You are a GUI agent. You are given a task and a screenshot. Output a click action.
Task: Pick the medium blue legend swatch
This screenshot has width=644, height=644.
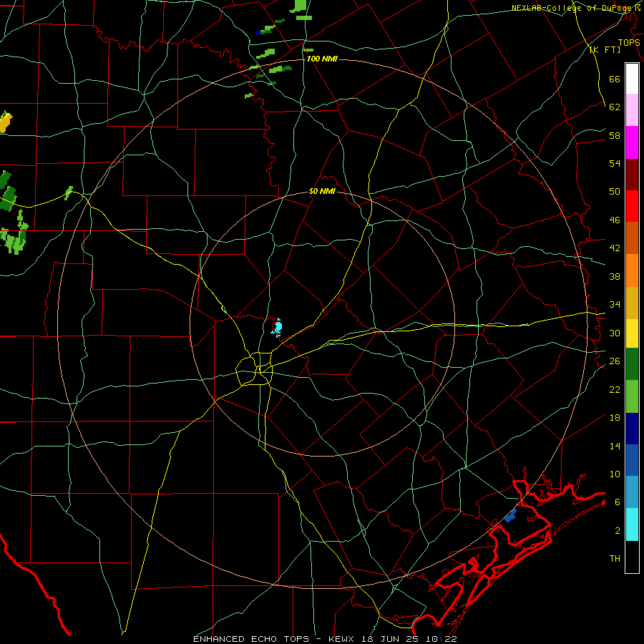pyautogui.click(x=632, y=460)
